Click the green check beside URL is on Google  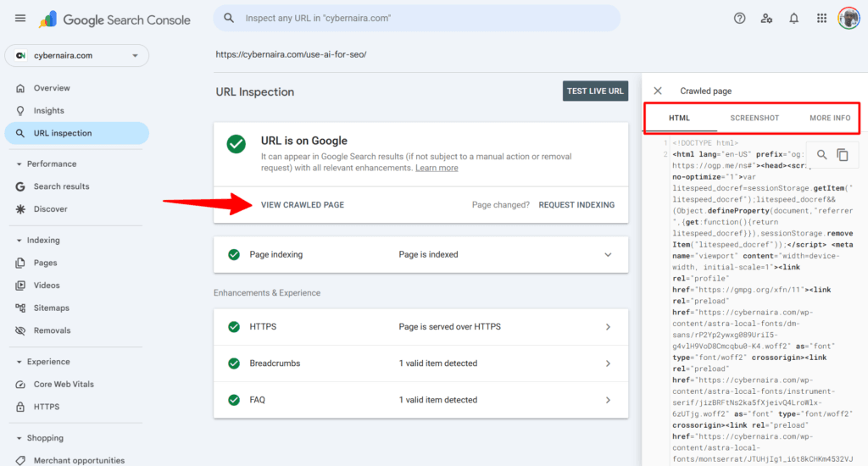coord(236,144)
